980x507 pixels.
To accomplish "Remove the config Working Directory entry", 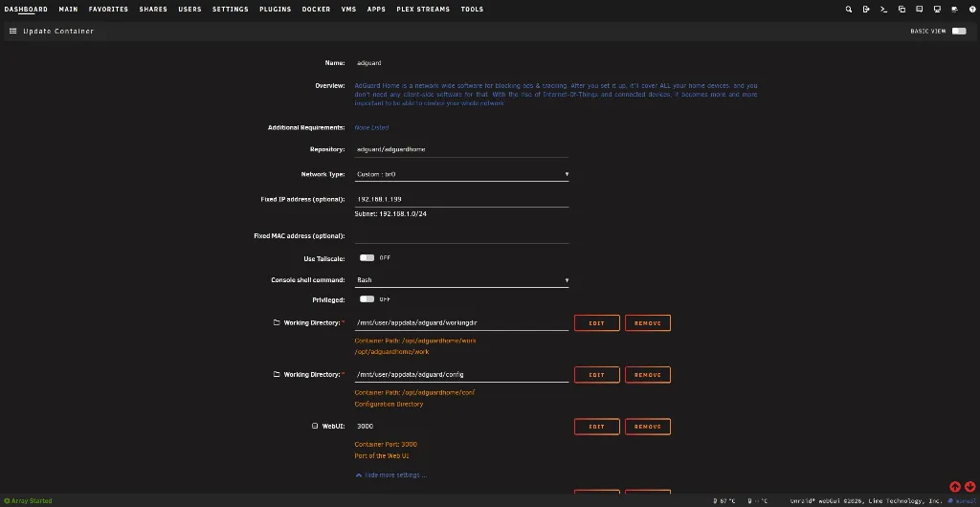I will [648, 375].
